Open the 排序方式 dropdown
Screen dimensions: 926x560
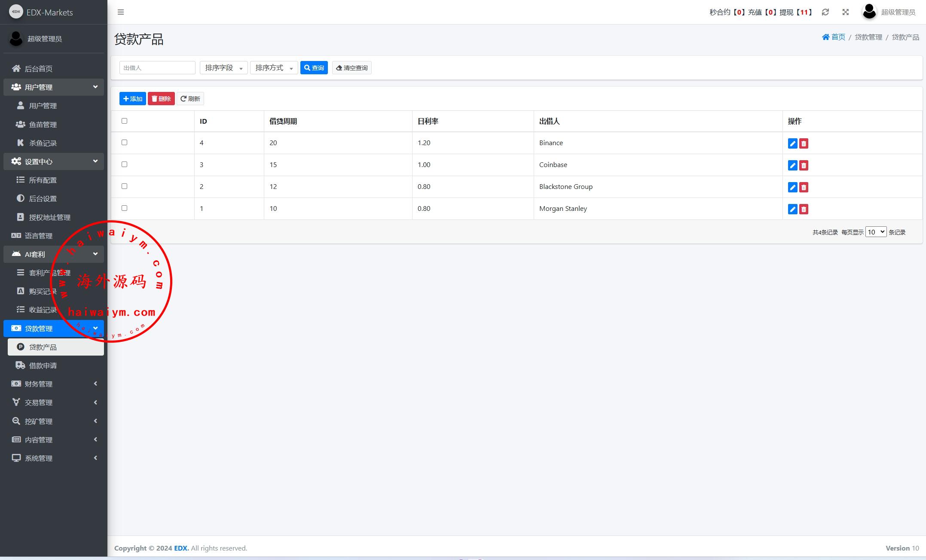pos(274,68)
